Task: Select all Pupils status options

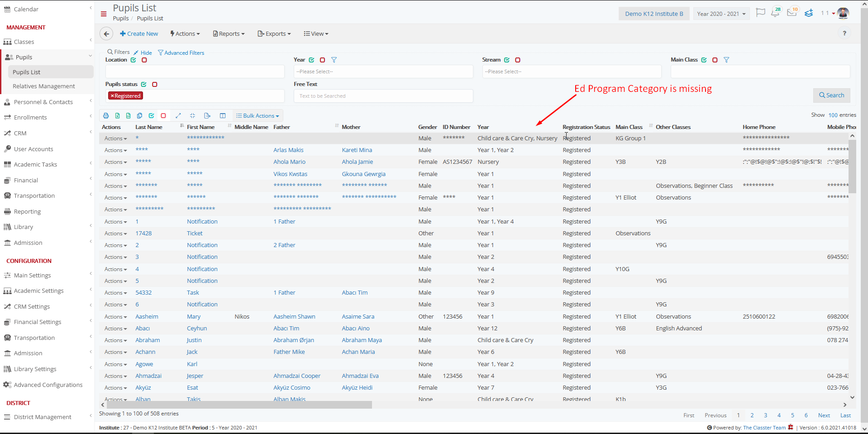Action: pyautogui.click(x=144, y=84)
